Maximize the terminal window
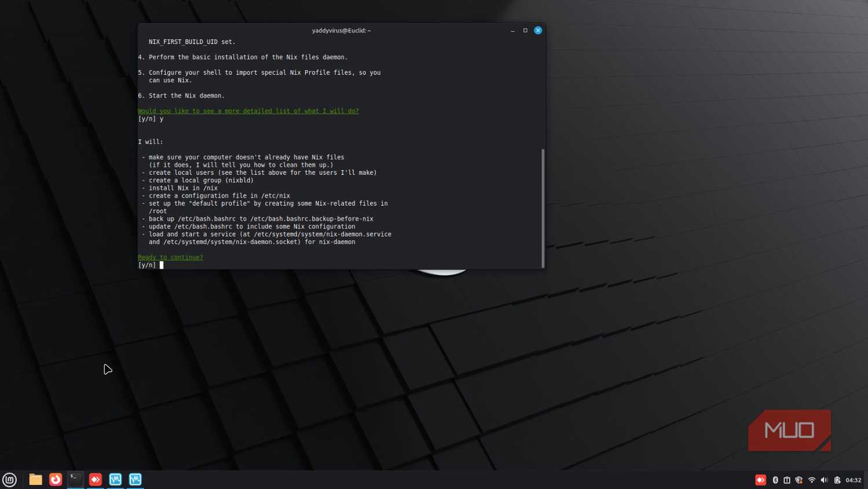868x489 pixels. (x=525, y=31)
